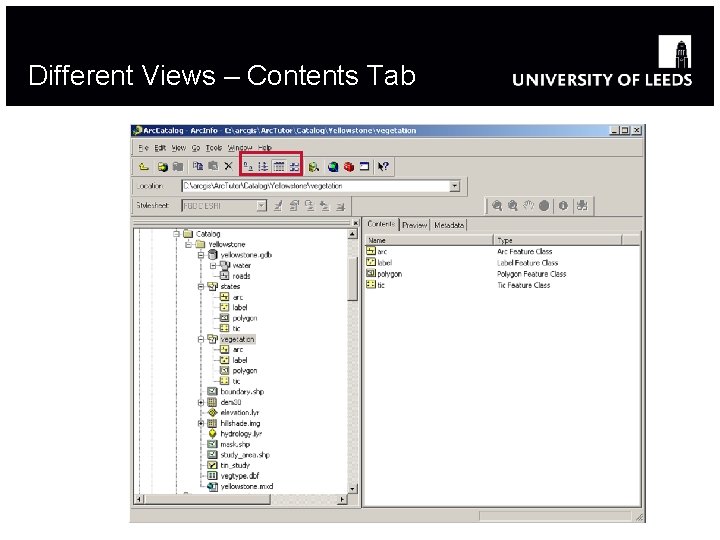Expand the hillshade.img node
The height and width of the screenshot is (540, 720).
[x=201, y=423]
